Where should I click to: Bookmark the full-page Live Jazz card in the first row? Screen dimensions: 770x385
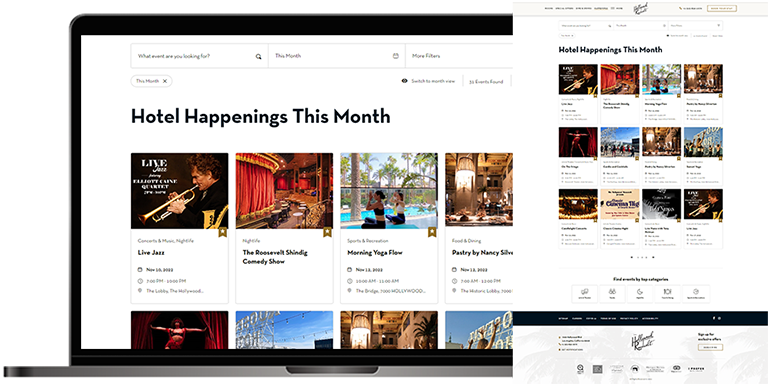596,96
